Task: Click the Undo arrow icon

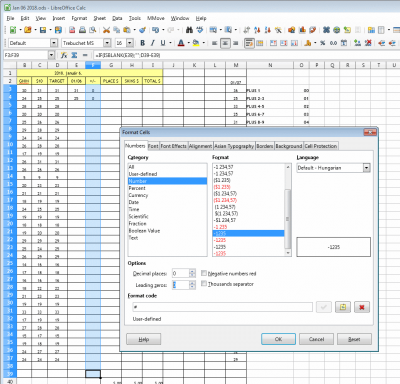Action: click(155, 30)
